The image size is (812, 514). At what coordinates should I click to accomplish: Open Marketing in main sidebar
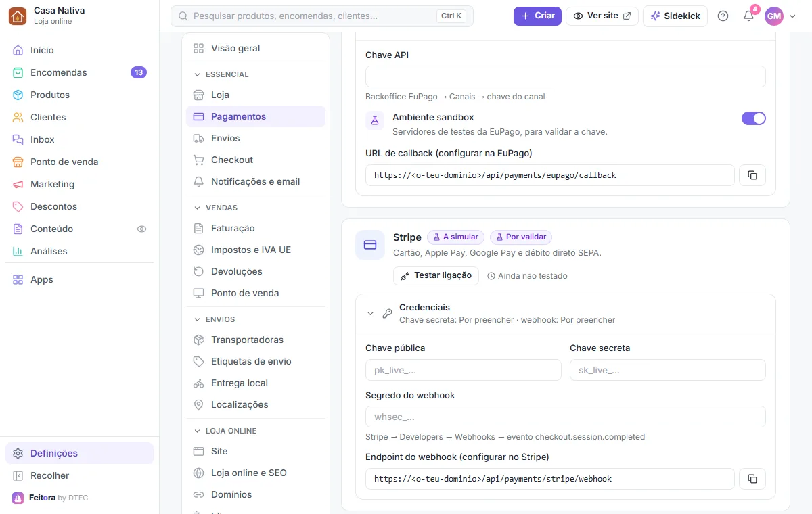(x=79, y=184)
